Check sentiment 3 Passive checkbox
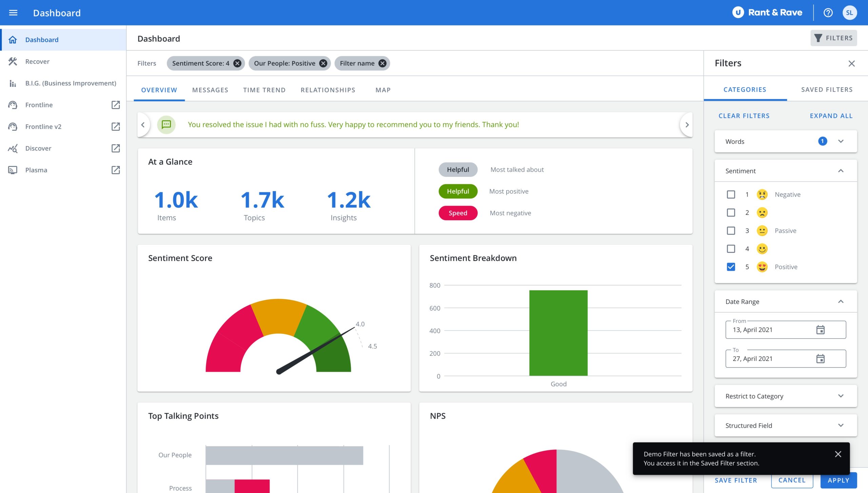 [x=731, y=231]
